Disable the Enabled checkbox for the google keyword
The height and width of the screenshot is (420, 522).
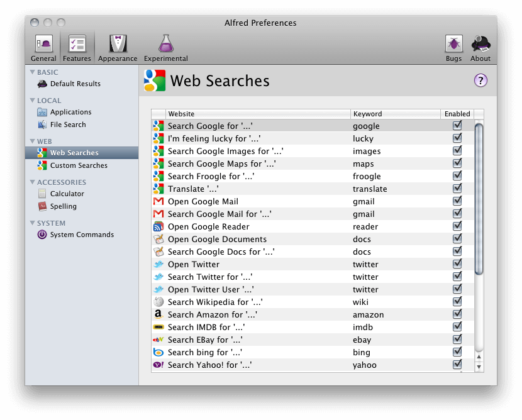(457, 126)
